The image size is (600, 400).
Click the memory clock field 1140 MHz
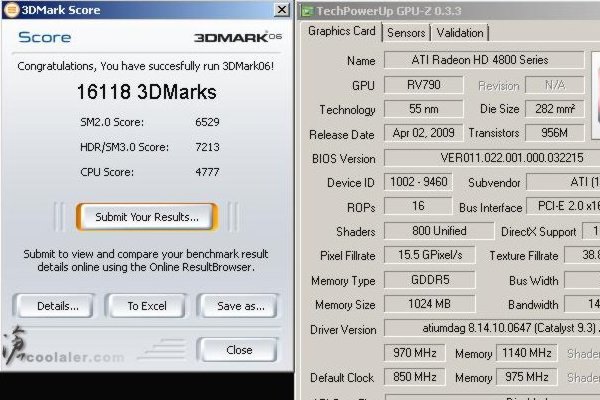click(527, 353)
